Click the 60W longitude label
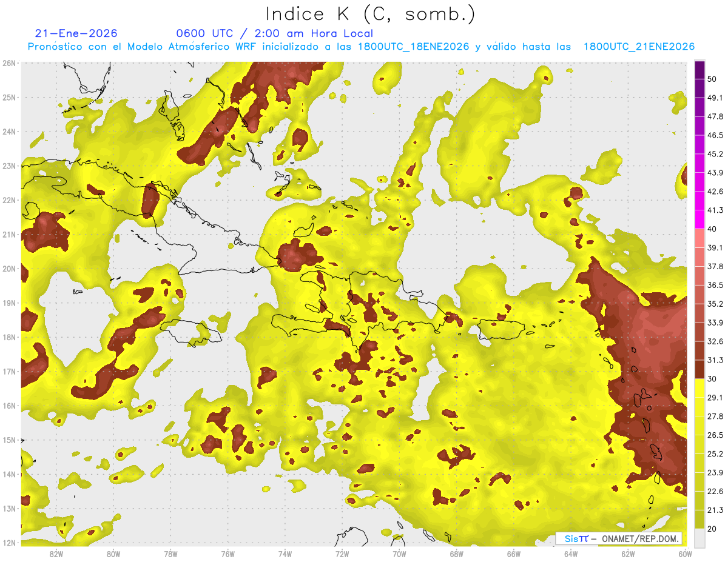This screenshot has height=562, width=728. tap(685, 554)
